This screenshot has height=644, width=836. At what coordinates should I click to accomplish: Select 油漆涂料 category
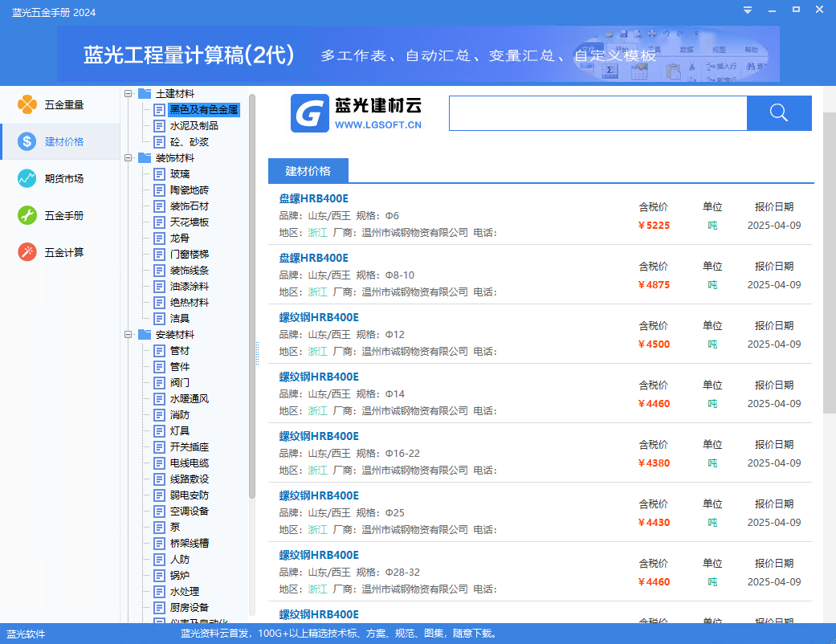point(190,287)
